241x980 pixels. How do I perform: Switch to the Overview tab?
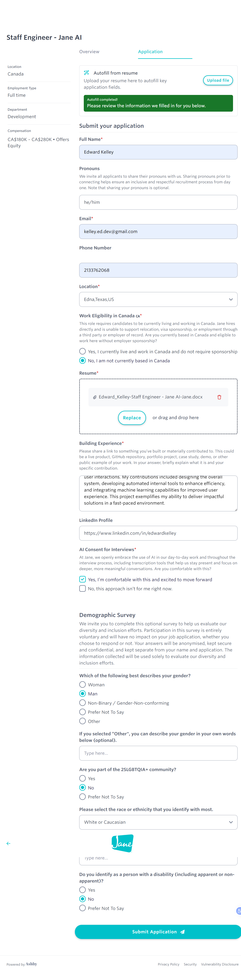point(89,52)
